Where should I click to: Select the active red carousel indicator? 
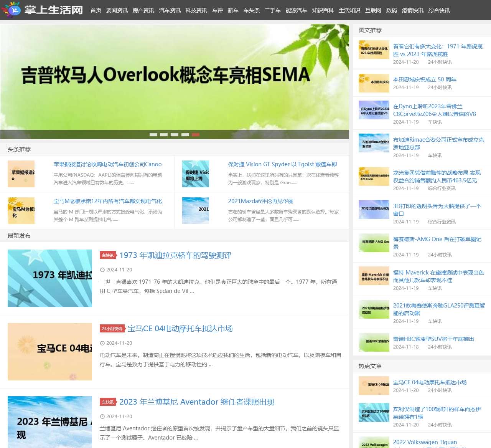click(196, 135)
